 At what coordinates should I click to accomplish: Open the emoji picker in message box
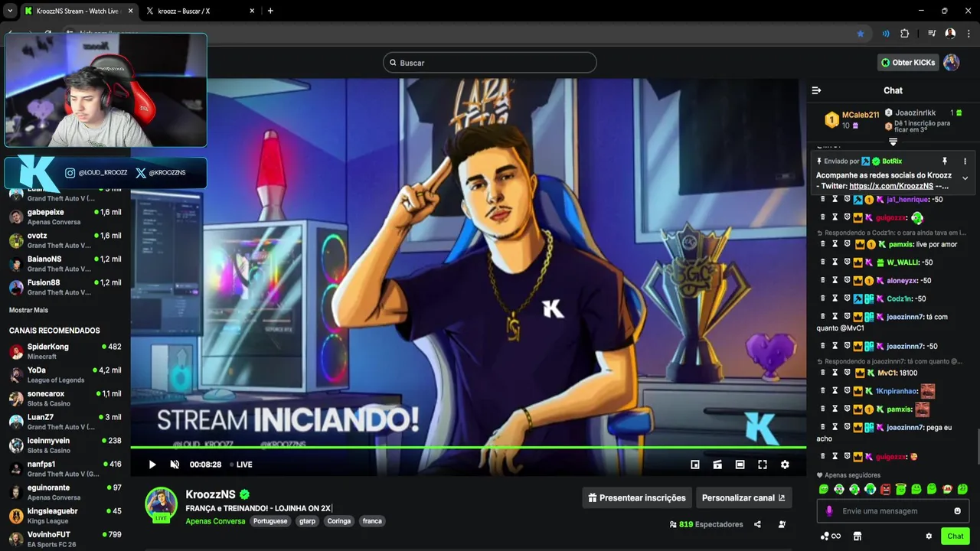[x=957, y=511]
